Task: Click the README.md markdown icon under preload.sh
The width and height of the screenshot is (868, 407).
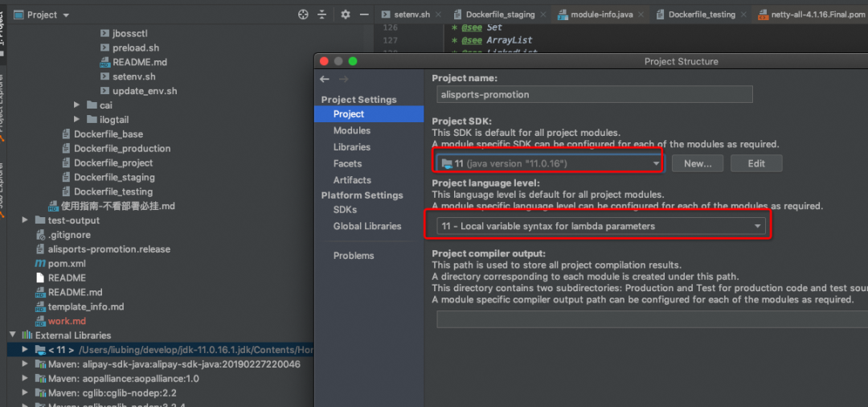Action: pyautogui.click(x=104, y=62)
